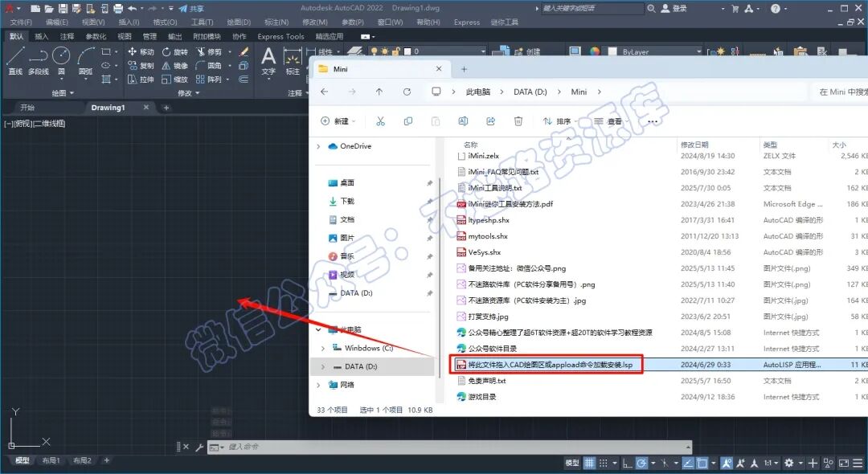Click the Mirror (镜像) tool

(x=175, y=65)
